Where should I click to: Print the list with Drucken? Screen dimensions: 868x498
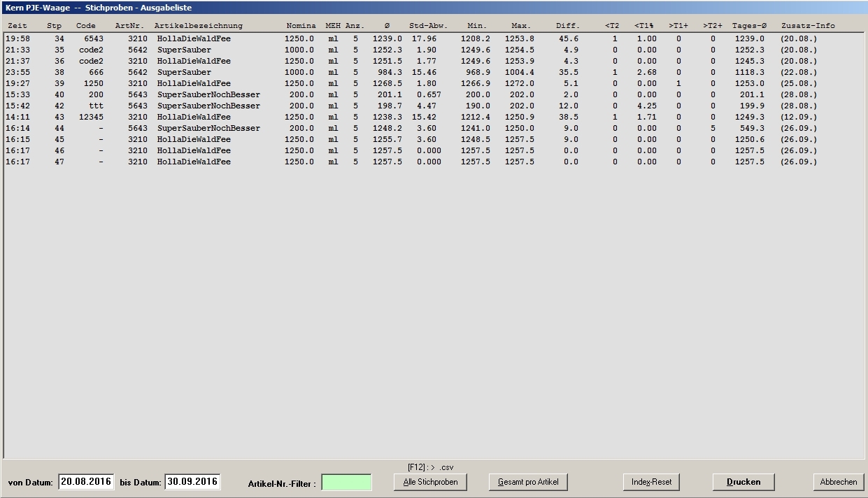click(x=744, y=482)
